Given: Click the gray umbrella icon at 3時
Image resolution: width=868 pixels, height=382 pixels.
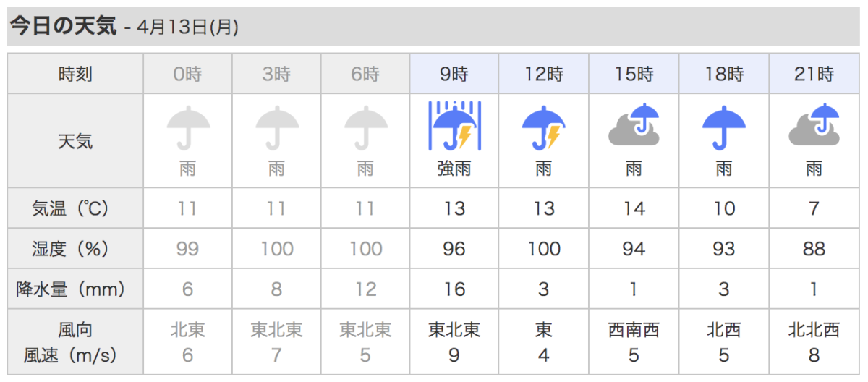Looking at the screenshot, I should (277, 127).
